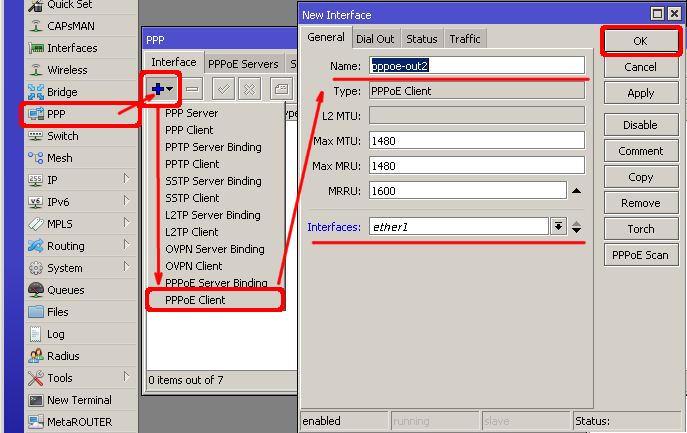Switch to the Dial Out tab

point(375,39)
